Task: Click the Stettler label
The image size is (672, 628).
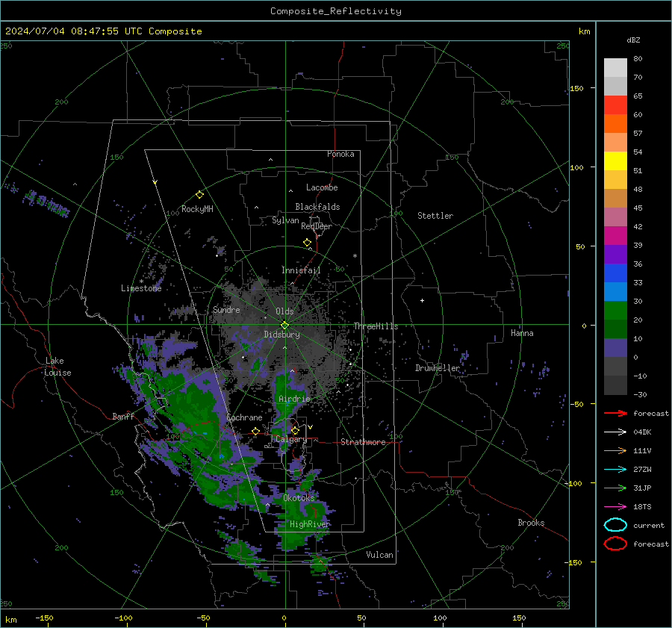Action: (435, 216)
